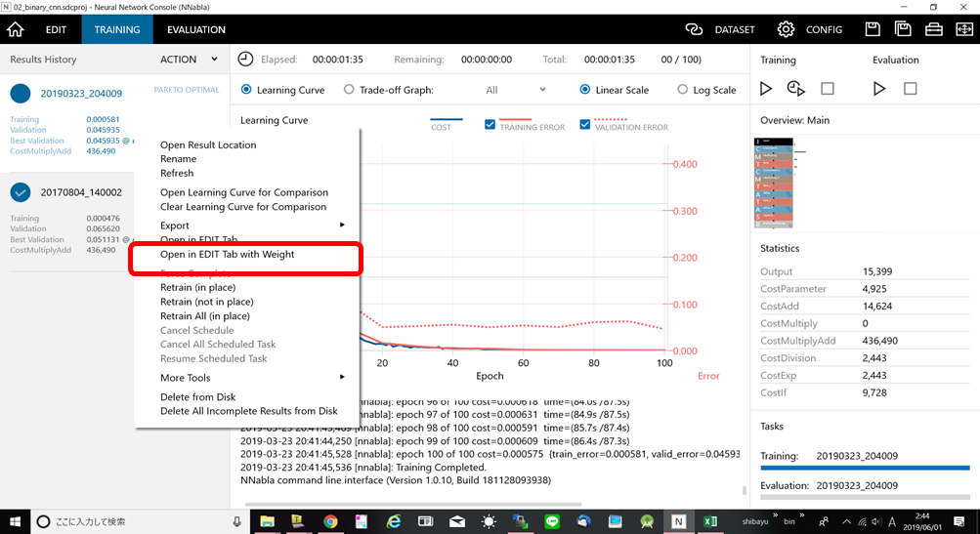The width and height of the screenshot is (980, 534).
Task: Choose Delete from Disk
Action: [x=197, y=397]
